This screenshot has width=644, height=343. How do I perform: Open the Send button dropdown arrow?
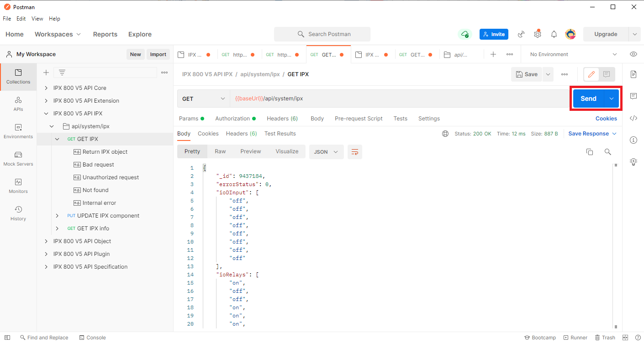click(x=611, y=99)
